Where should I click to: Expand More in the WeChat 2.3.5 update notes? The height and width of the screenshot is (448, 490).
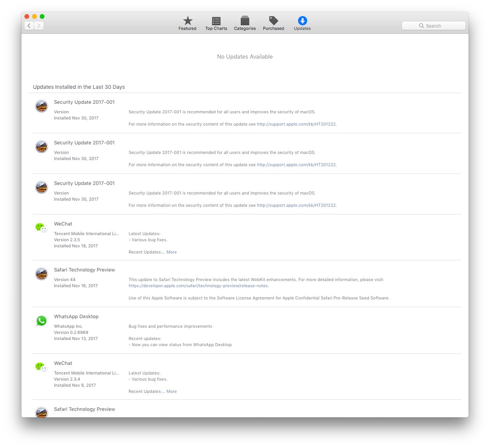click(x=171, y=252)
